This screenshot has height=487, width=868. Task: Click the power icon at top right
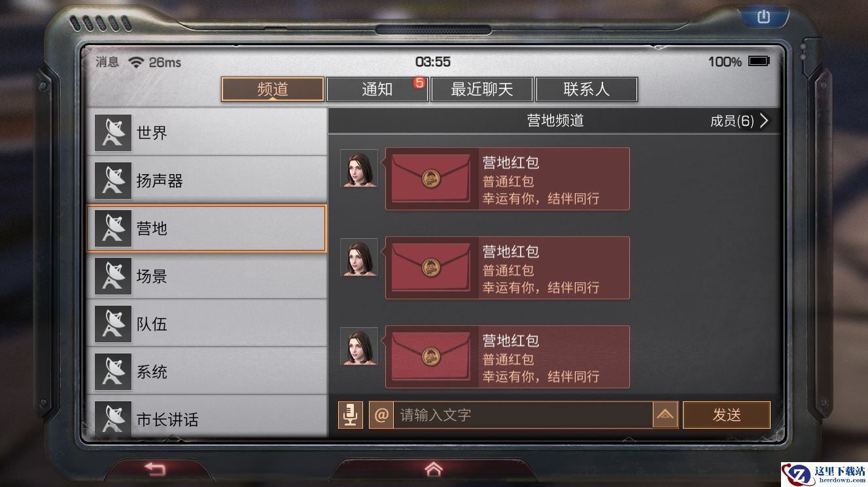click(x=763, y=17)
